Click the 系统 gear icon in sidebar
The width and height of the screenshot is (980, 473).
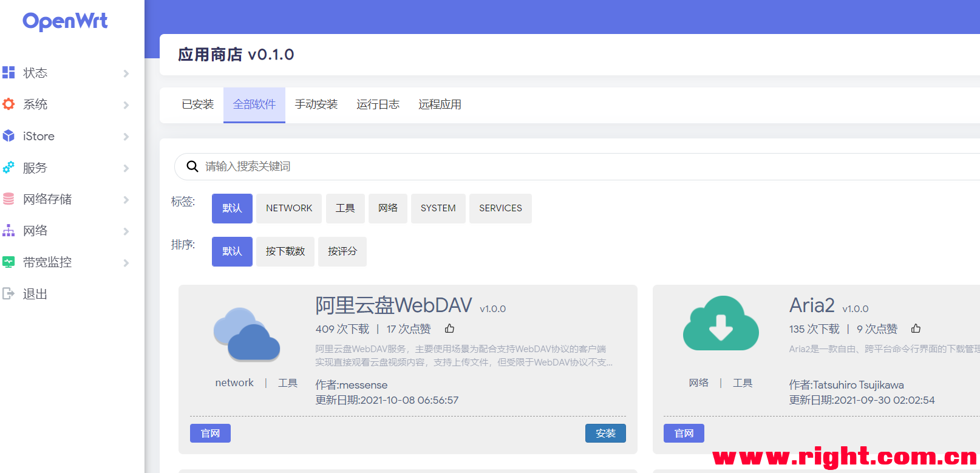[9, 104]
